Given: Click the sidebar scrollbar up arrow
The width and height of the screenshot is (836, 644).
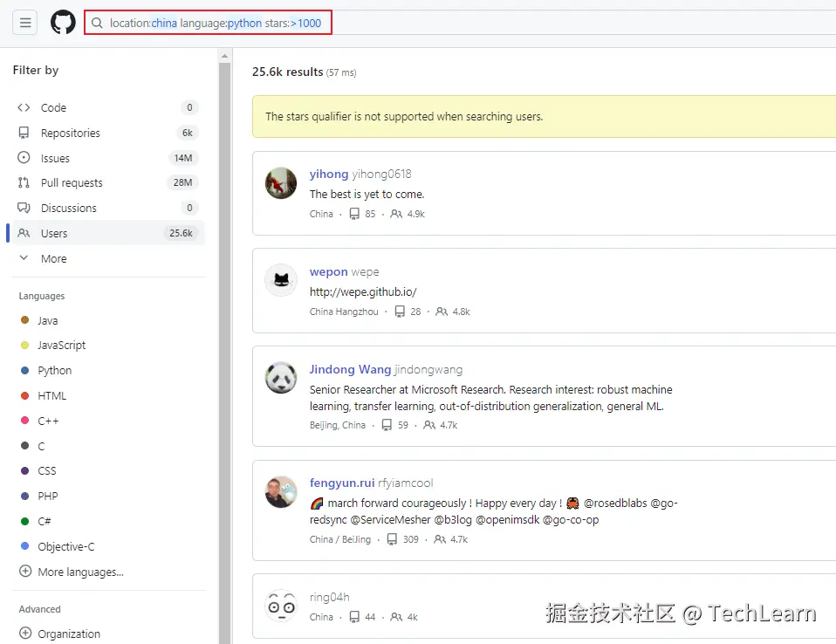Looking at the screenshot, I should coord(224,56).
